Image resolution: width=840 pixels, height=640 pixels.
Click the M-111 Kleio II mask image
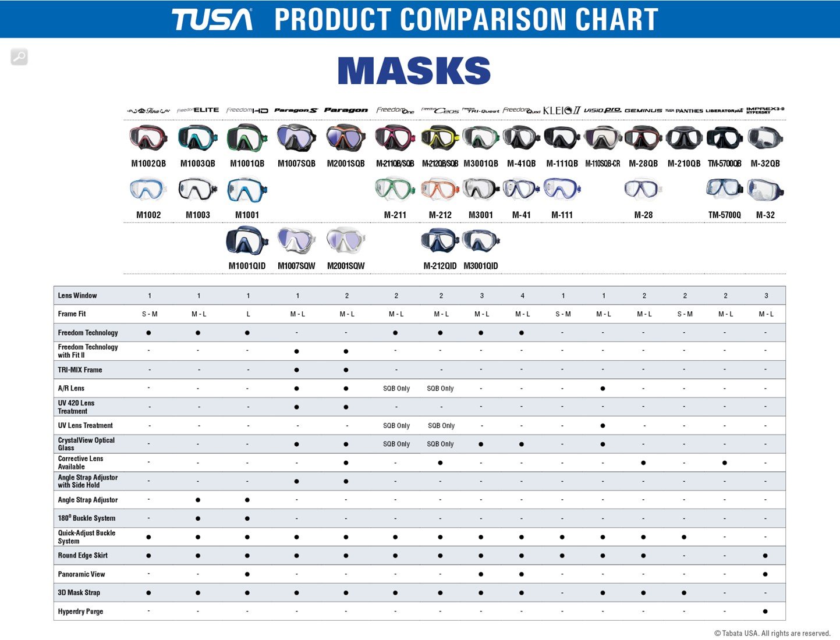pos(562,190)
